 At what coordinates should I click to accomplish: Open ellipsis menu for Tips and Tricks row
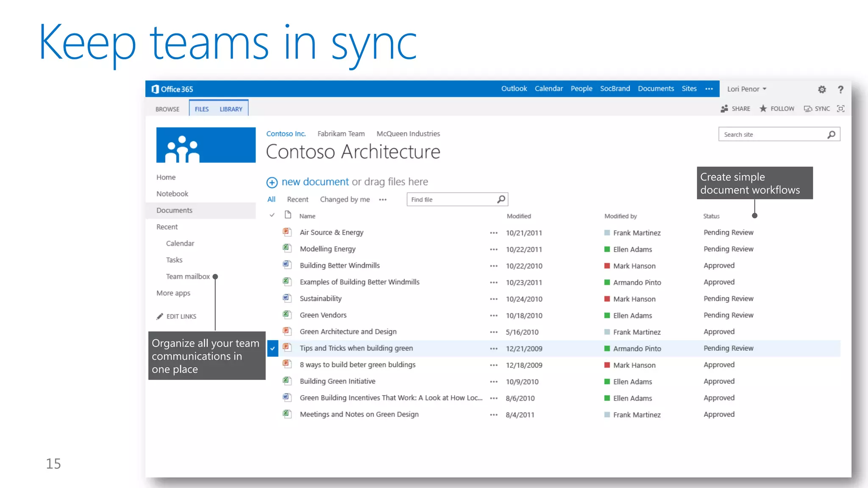pyautogui.click(x=494, y=349)
